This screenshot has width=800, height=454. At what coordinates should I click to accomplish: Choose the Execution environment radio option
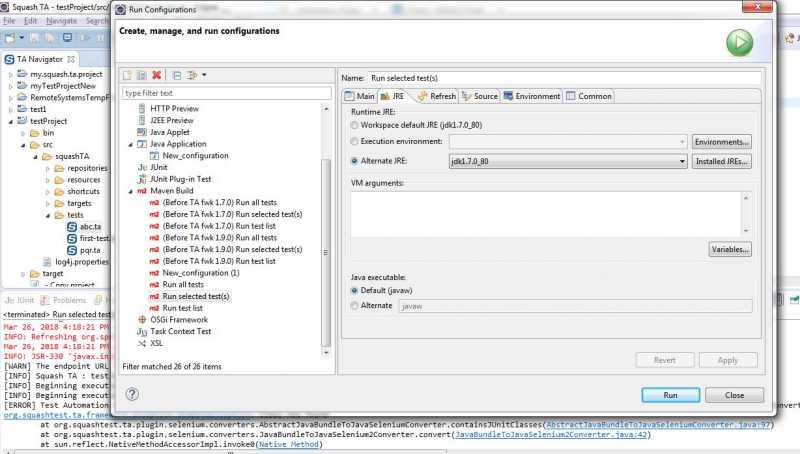point(354,142)
